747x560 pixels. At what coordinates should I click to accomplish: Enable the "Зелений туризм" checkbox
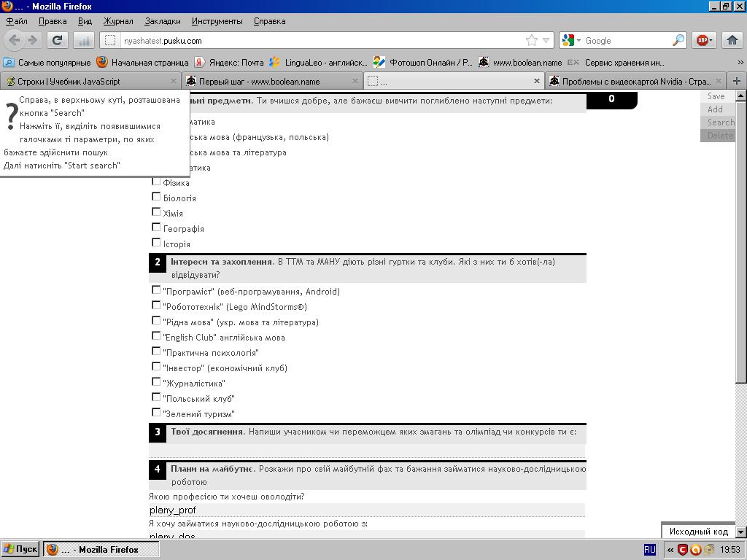pos(156,413)
